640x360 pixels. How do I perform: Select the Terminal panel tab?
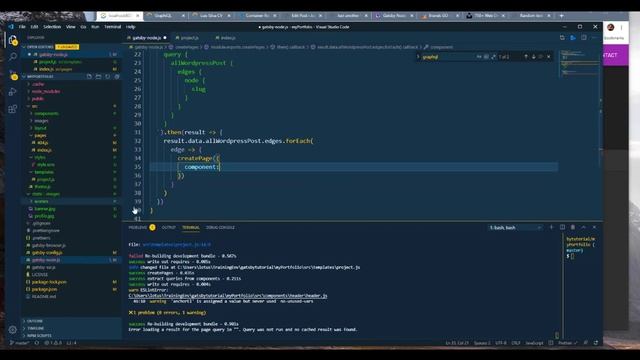coord(191,227)
